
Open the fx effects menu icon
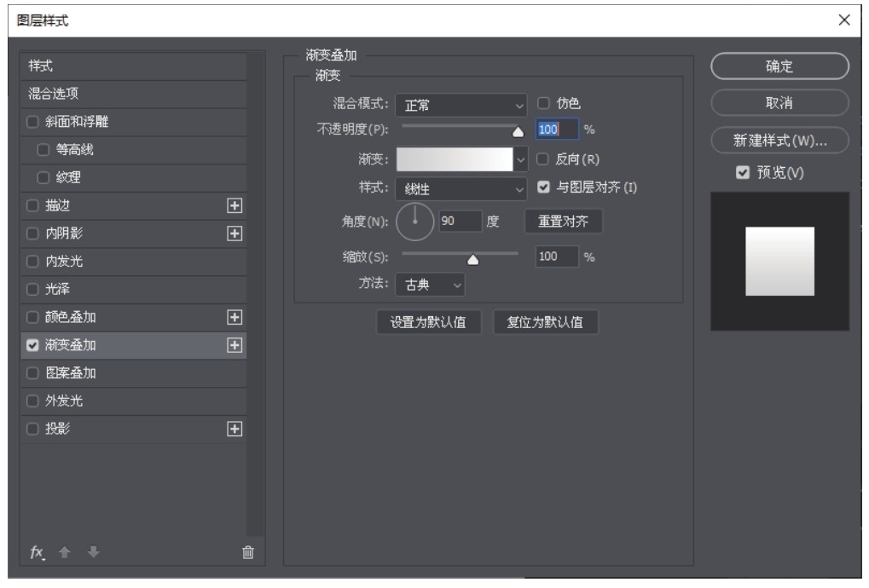click(38, 552)
